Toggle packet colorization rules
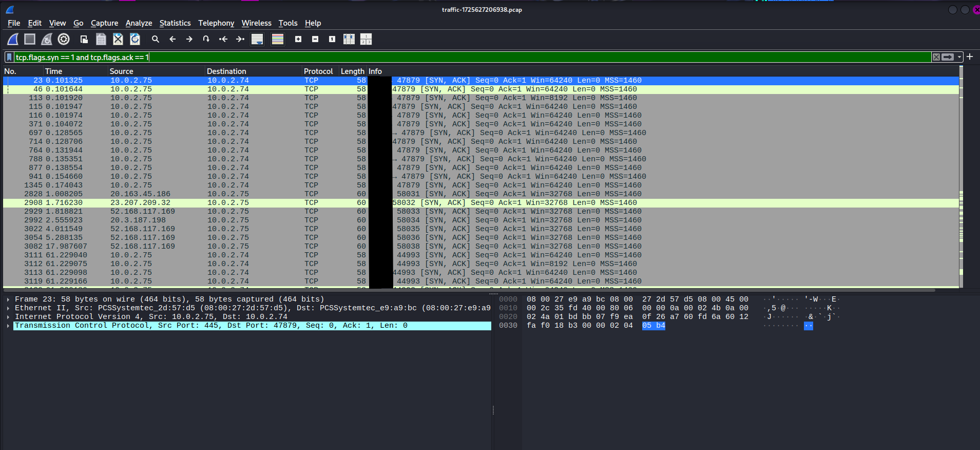The width and height of the screenshot is (980, 450). coord(278,39)
